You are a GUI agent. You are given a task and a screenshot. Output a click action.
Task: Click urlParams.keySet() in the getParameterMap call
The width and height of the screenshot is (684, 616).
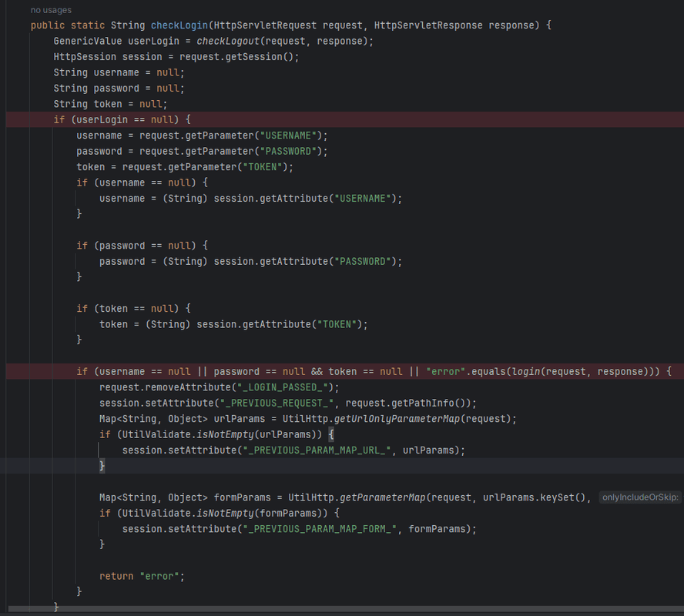534,497
